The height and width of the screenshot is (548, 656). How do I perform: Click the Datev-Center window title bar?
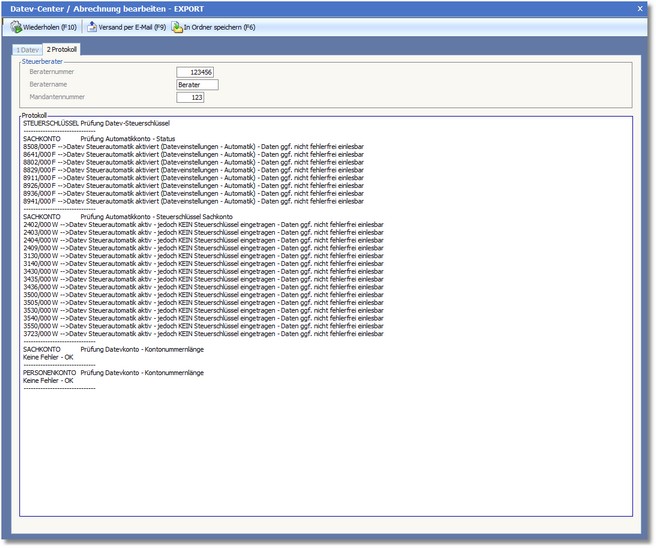[x=300, y=7]
